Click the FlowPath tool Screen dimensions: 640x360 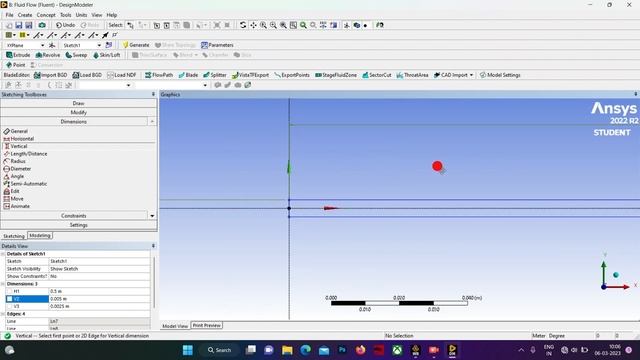pos(159,75)
